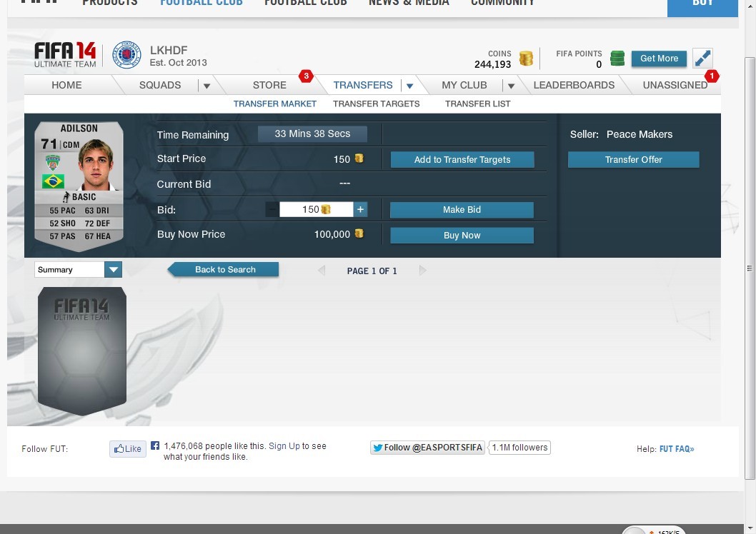Click Add to Transfer Targets

click(x=462, y=159)
